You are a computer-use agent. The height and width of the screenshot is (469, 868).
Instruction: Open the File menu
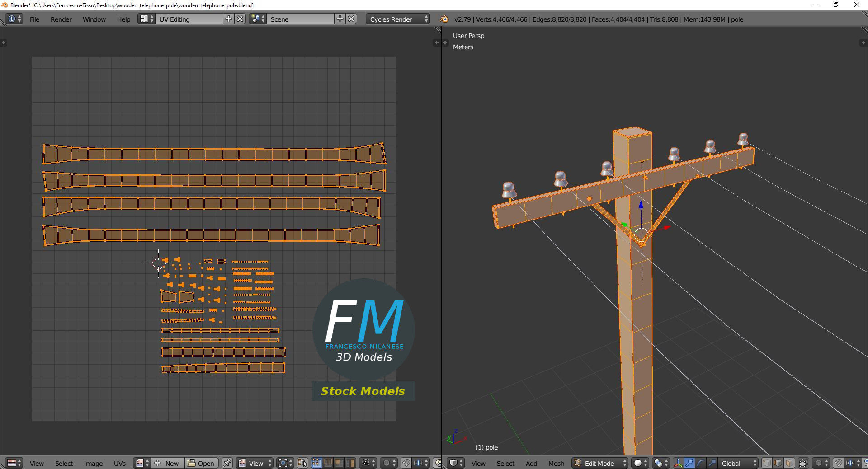[x=34, y=19]
